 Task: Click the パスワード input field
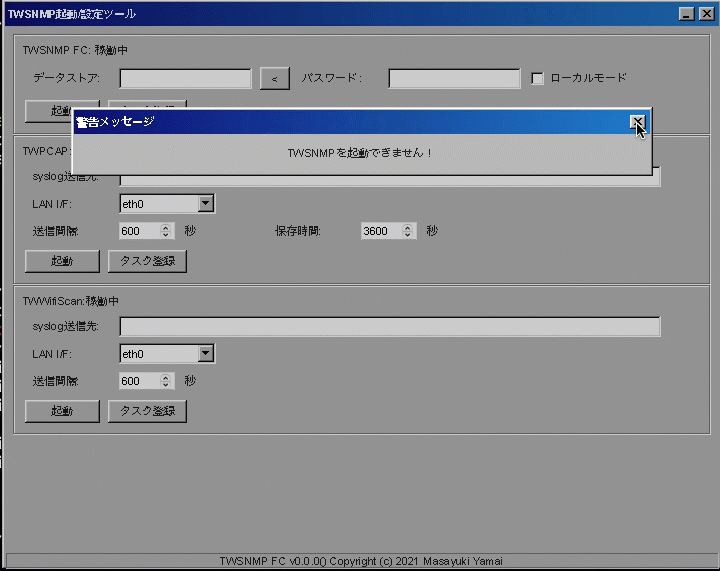(454, 78)
